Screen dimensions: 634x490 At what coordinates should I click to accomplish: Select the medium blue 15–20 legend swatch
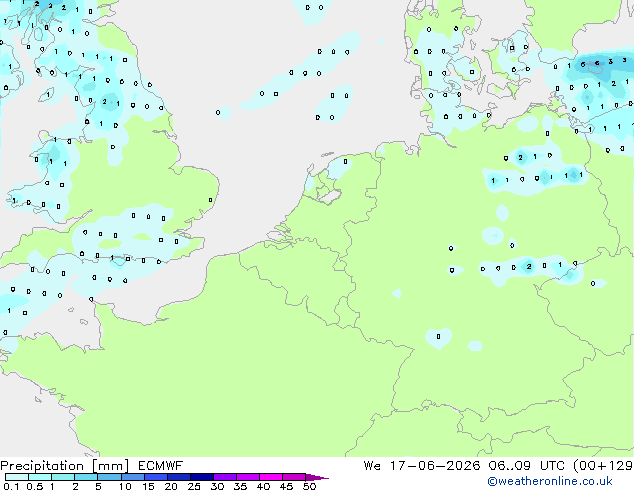point(156,477)
